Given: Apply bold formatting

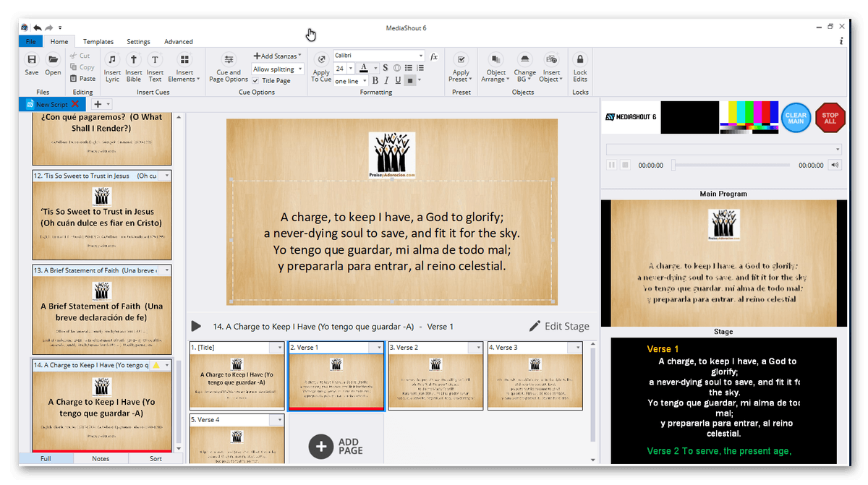Looking at the screenshot, I should 375,81.
